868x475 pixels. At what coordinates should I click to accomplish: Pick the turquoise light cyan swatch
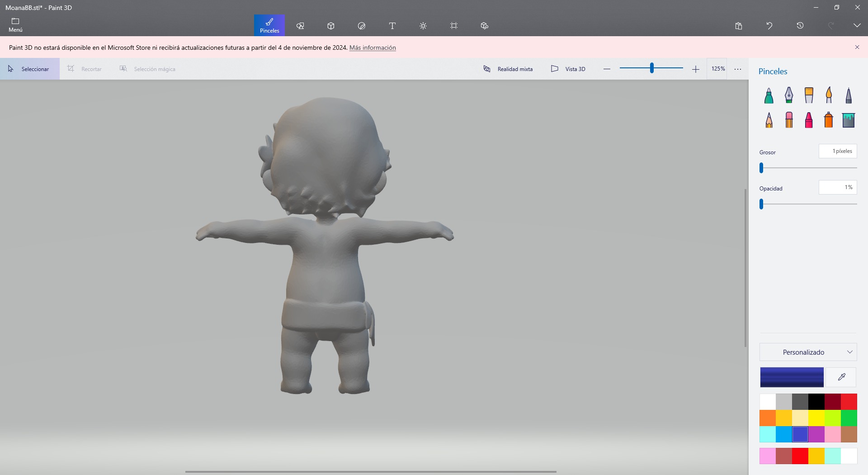pyautogui.click(x=768, y=434)
